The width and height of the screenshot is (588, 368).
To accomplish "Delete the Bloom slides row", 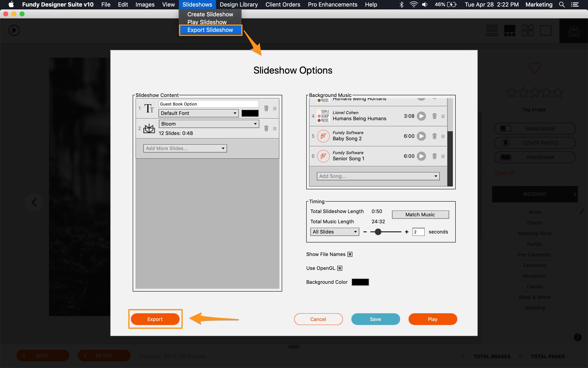I will [x=266, y=128].
